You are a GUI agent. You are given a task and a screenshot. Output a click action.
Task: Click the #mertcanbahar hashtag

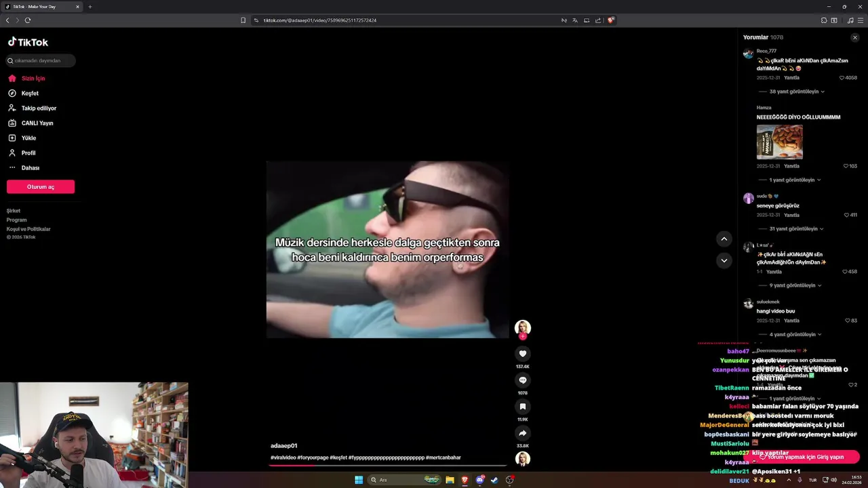click(443, 457)
